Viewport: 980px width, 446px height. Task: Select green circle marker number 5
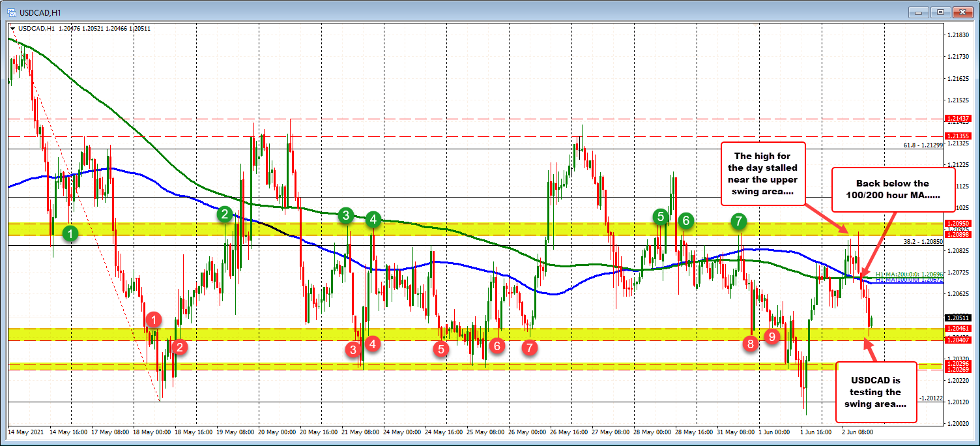tap(661, 215)
